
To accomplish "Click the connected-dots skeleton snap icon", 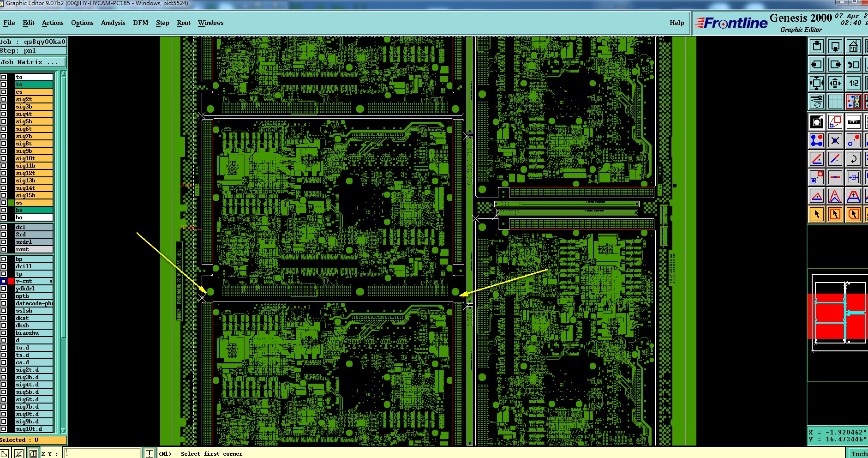I will (817, 140).
